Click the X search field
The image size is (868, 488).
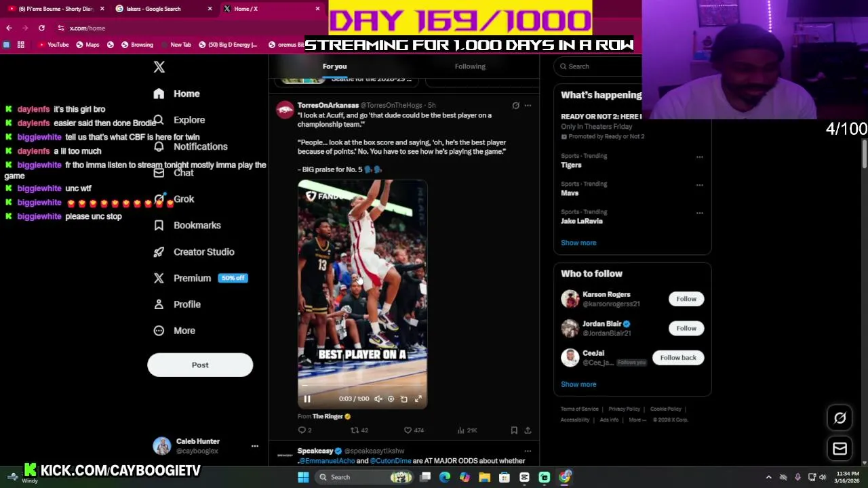click(x=598, y=66)
